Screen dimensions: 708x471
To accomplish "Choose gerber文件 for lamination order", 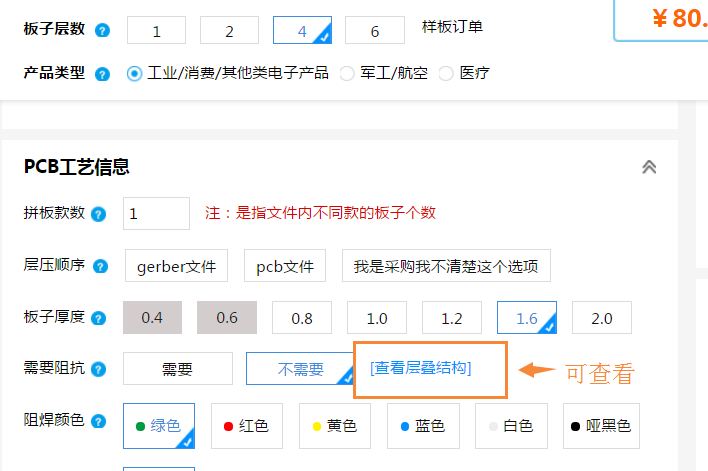I will coord(176,266).
